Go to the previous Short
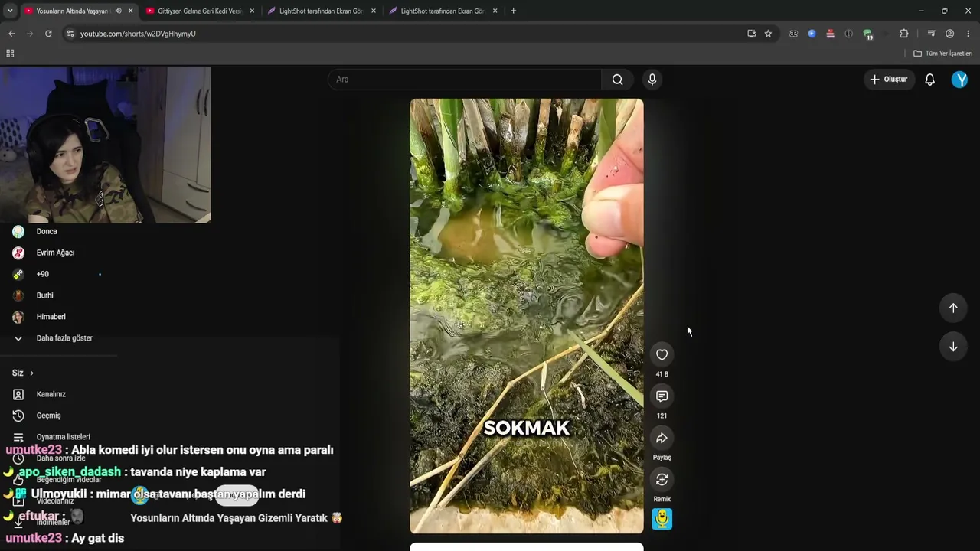The image size is (980, 551). pos(953,308)
